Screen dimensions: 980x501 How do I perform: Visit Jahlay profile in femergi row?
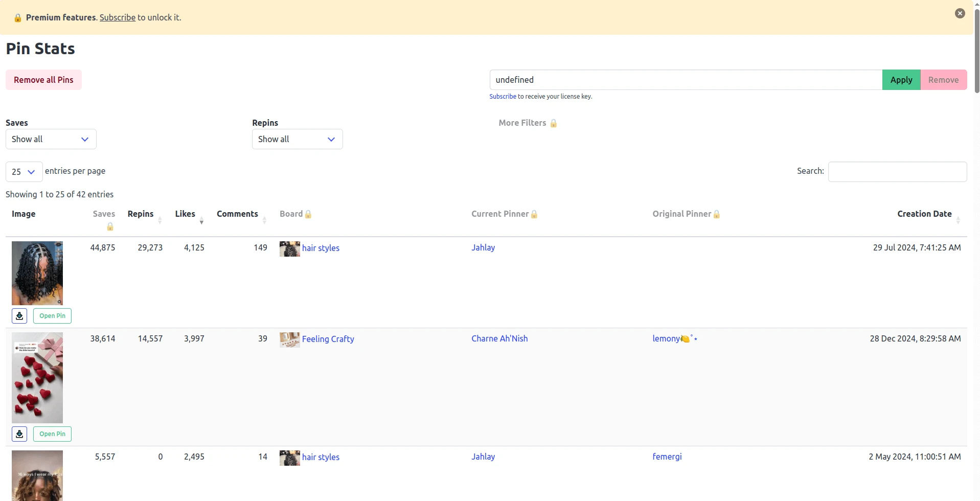pos(483,457)
